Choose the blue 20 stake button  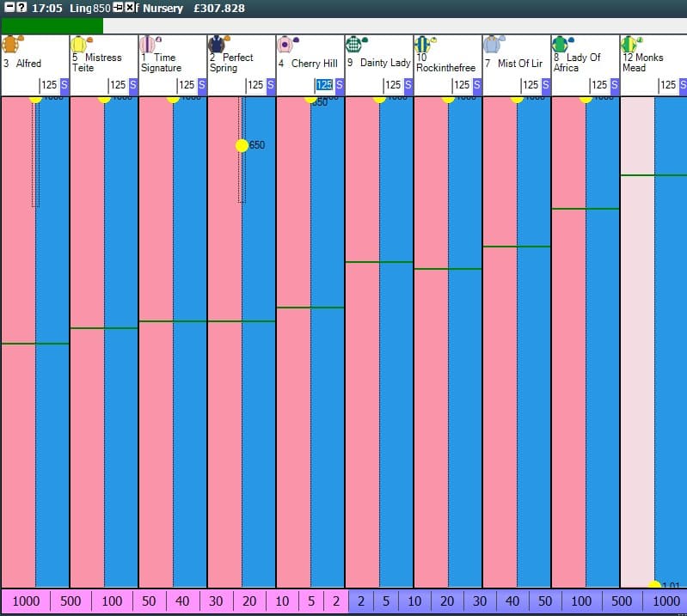(447, 601)
